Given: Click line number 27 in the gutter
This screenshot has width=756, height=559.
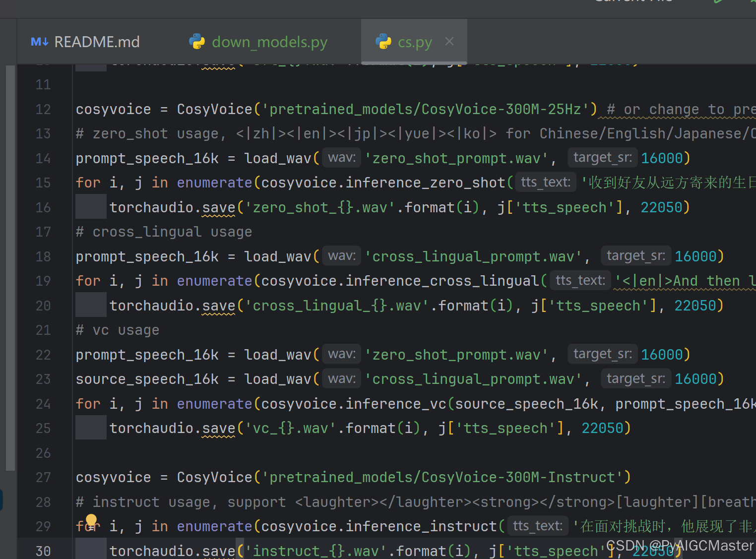Looking at the screenshot, I should point(43,477).
